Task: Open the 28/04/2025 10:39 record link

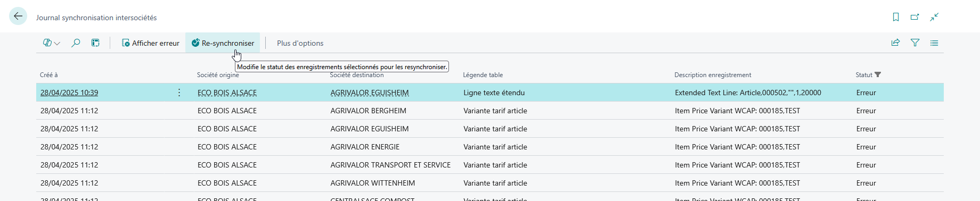Action: [x=69, y=93]
